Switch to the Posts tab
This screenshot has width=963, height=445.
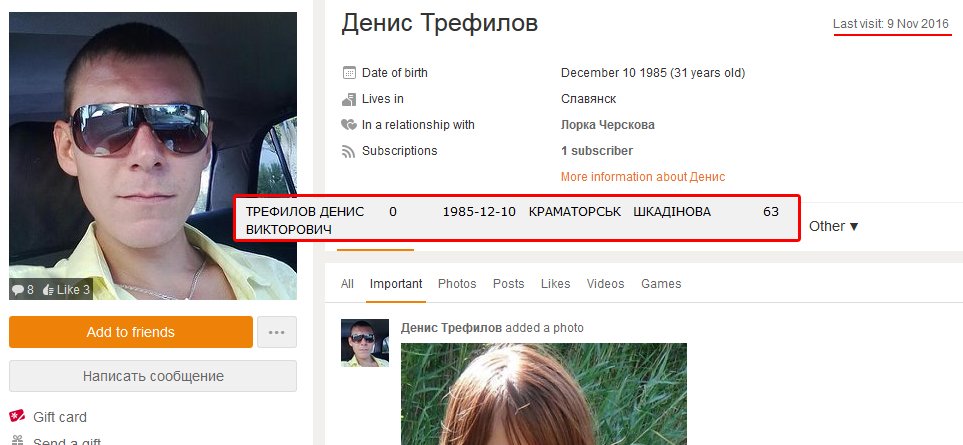[509, 284]
